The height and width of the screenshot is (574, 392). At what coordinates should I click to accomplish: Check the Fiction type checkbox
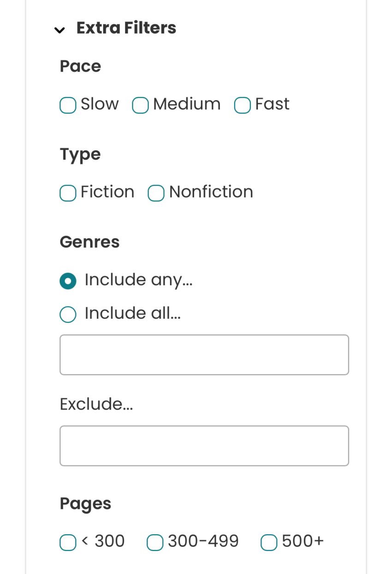[x=67, y=193]
